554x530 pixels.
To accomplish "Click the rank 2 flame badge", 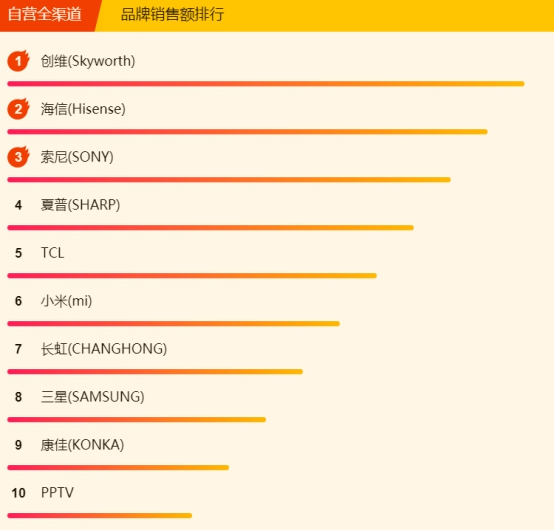I will pyautogui.click(x=18, y=109).
